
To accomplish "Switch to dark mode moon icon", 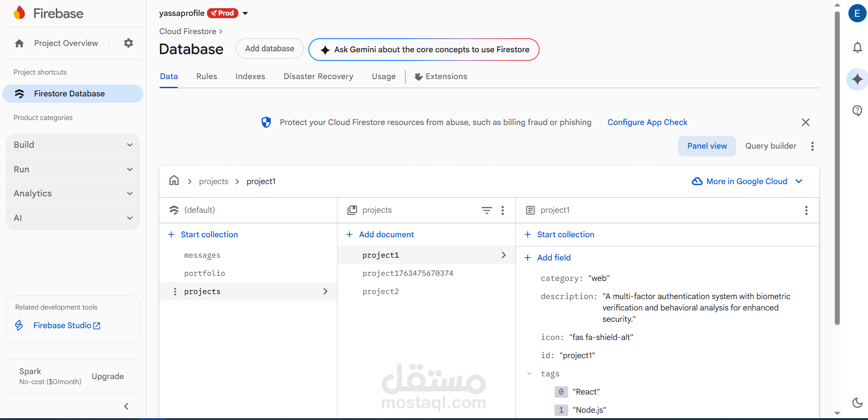I will coord(857,402).
